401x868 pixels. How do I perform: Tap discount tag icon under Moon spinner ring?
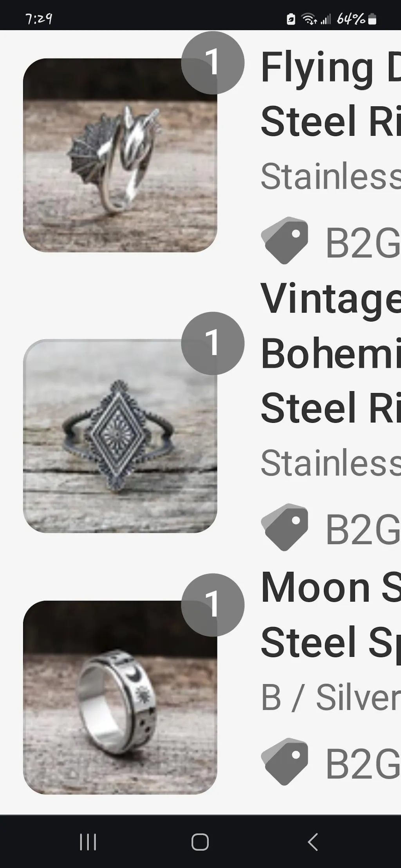[x=285, y=762]
